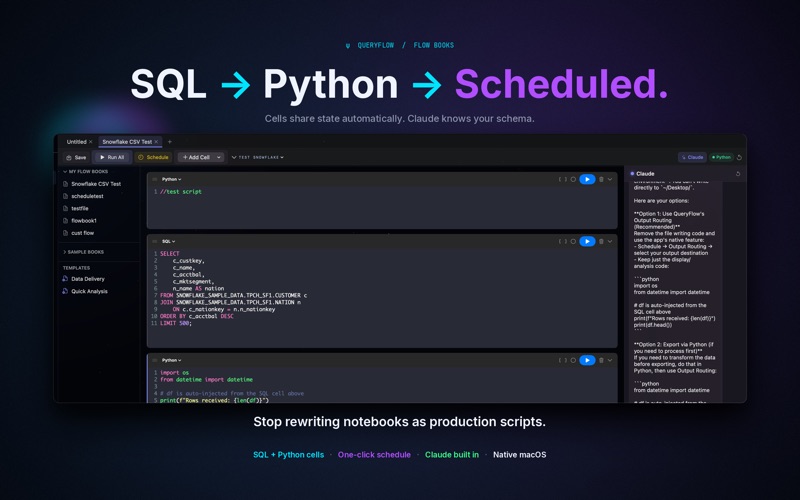This screenshot has height=500, width=800.
Task: Change first cell's Python language dropdown
Action: (171, 179)
